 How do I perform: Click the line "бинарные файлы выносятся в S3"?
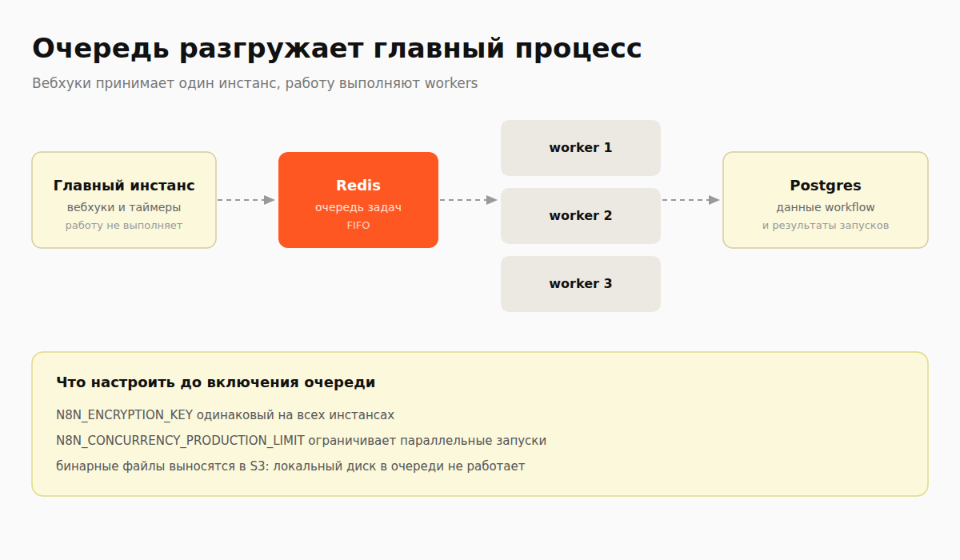[x=290, y=466]
